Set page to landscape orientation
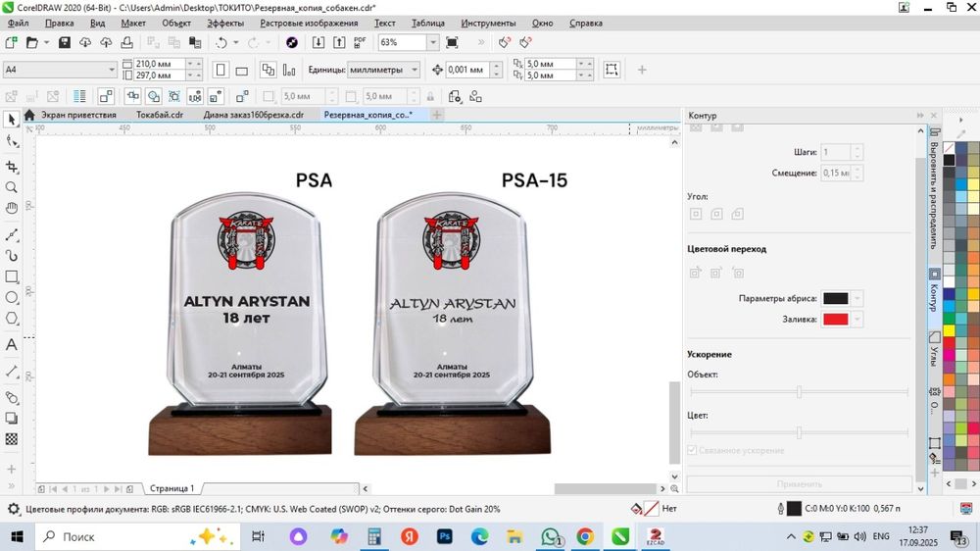 pyautogui.click(x=242, y=70)
